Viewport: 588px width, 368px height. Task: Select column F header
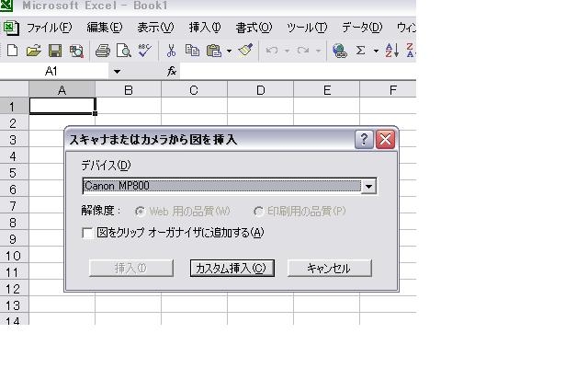(388, 90)
